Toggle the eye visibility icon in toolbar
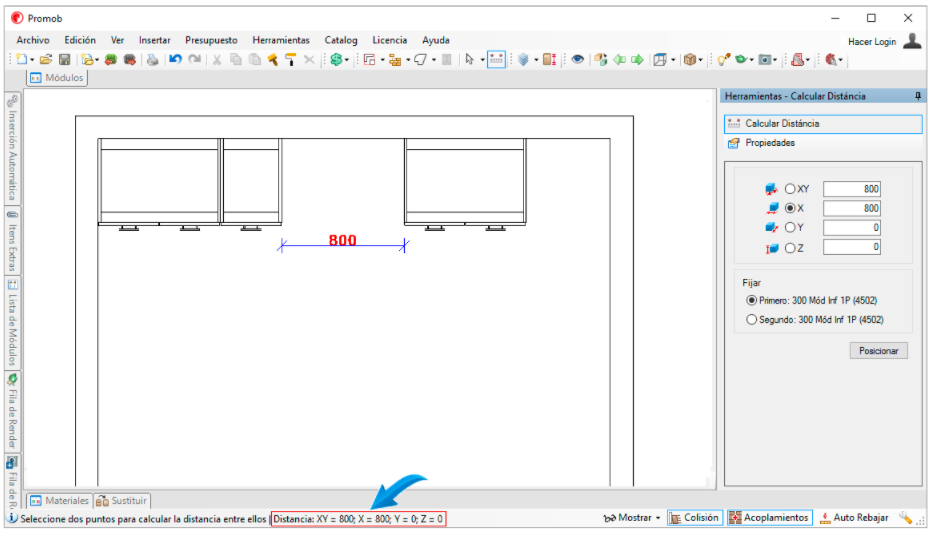Image resolution: width=933 pixels, height=536 pixels. 577,59
